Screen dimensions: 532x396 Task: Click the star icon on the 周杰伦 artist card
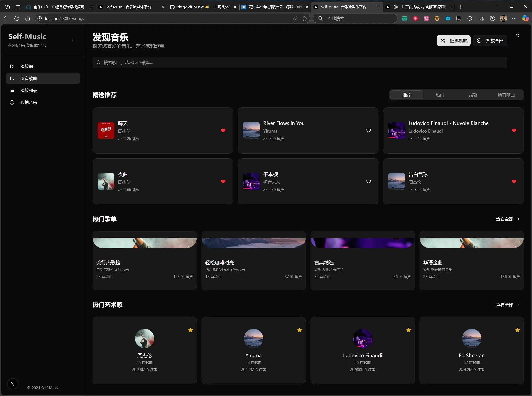[190, 330]
